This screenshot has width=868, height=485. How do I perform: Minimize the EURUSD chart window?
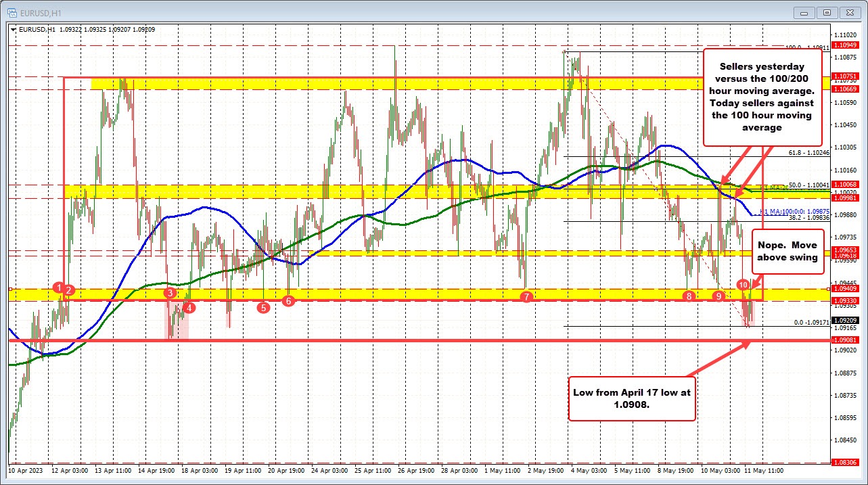(806, 11)
